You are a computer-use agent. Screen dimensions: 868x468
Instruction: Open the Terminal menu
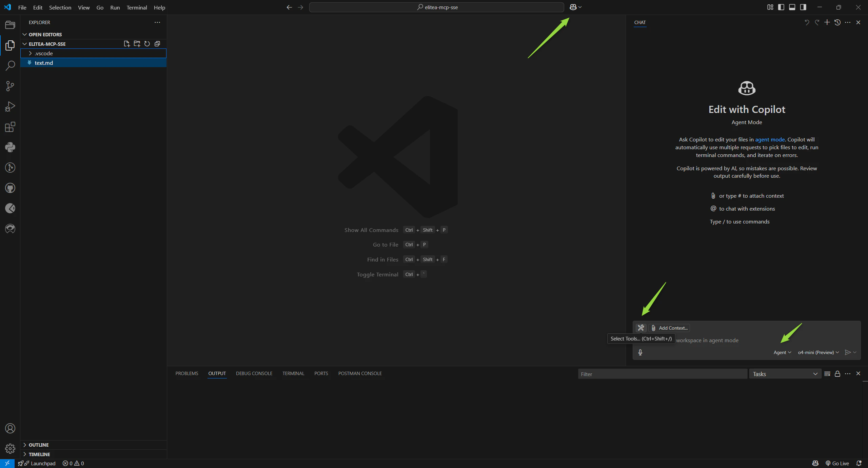click(x=137, y=7)
